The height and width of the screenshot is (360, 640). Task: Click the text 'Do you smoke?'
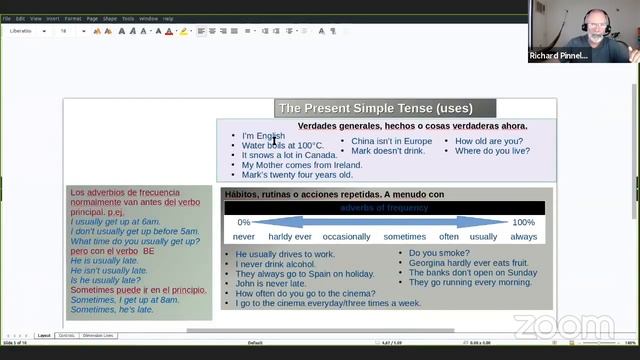(439, 253)
